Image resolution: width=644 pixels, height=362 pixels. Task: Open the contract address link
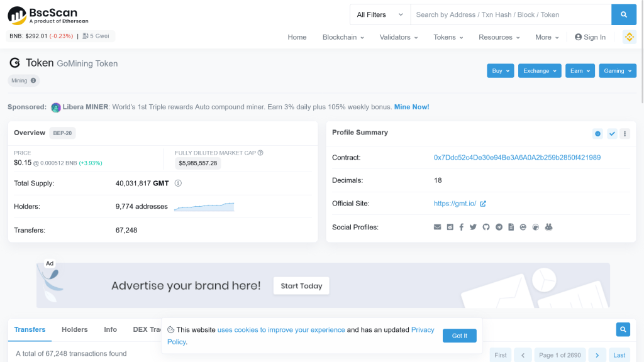517,158
